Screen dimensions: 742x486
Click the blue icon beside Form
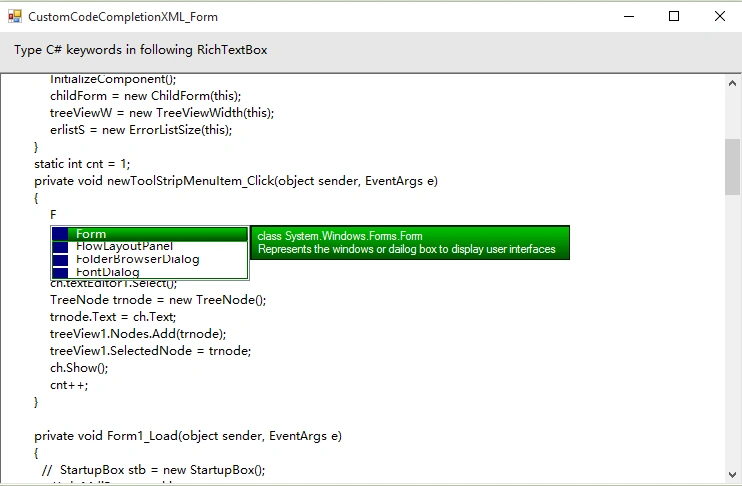pos(60,234)
